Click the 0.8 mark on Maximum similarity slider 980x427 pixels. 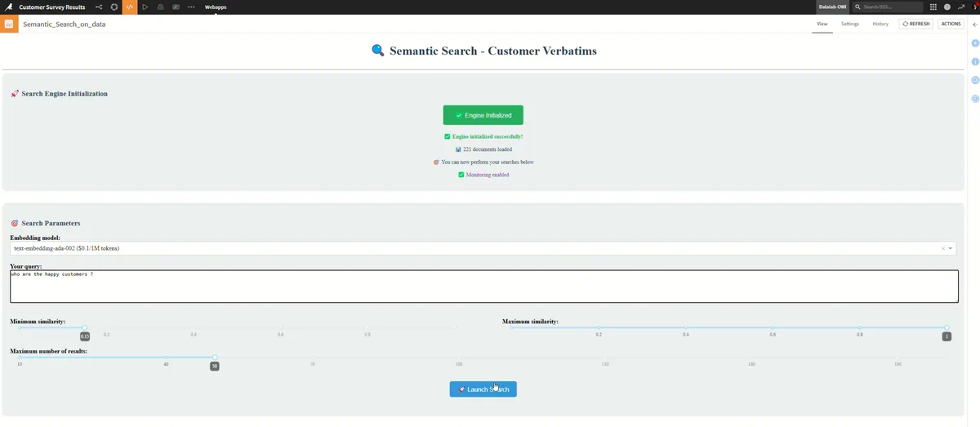[860, 335]
